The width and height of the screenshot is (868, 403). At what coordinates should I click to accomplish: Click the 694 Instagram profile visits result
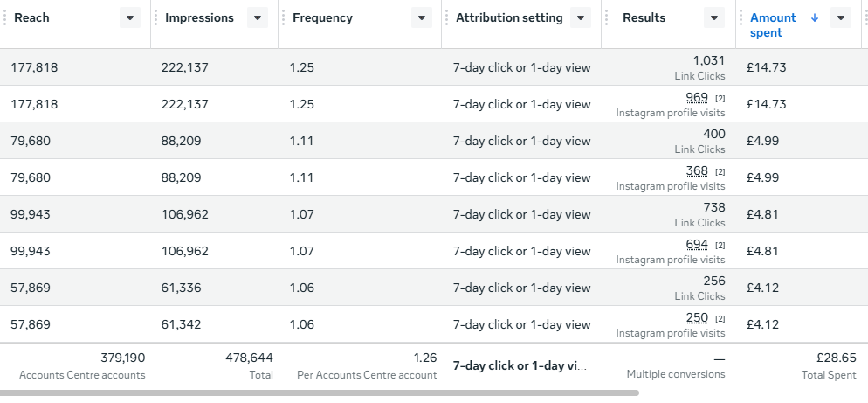(697, 244)
